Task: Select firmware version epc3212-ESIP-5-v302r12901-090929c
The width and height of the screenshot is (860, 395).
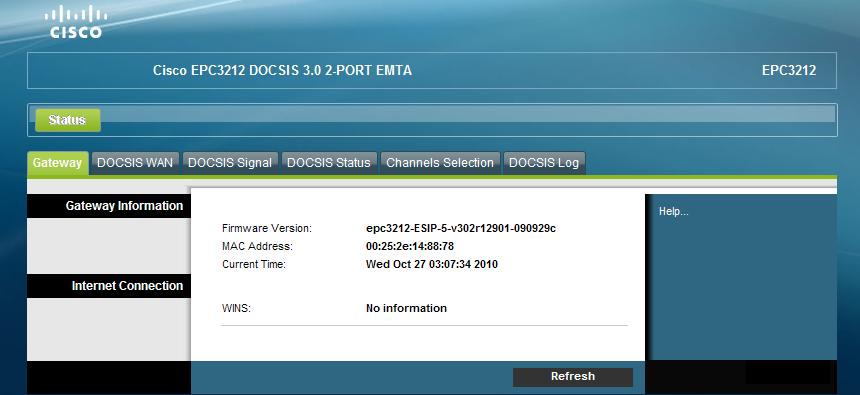Action: pos(461,228)
